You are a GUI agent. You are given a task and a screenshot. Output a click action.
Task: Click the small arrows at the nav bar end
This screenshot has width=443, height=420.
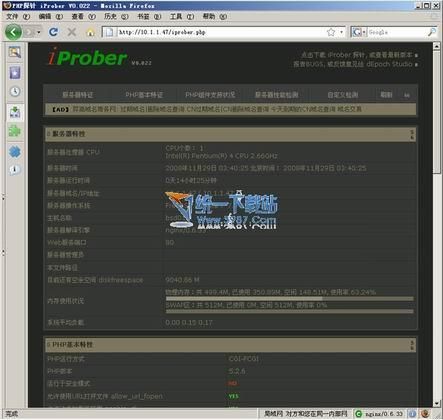click(407, 95)
